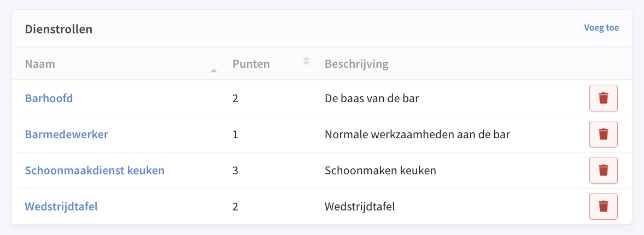The image size is (644, 235).
Task: Select the Schoonmaakdienst keuken link
Action: pyautogui.click(x=95, y=171)
